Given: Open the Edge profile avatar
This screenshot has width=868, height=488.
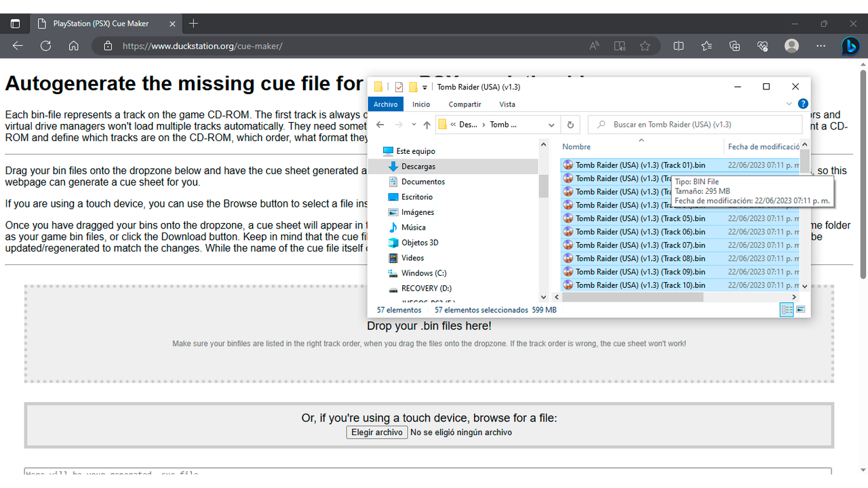Looking at the screenshot, I should (x=791, y=46).
